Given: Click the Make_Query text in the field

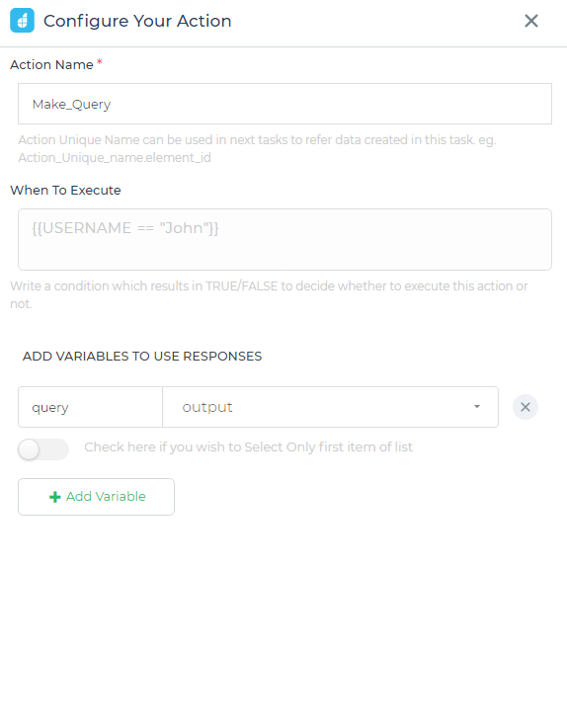Looking at the screenshot, I should click(x=71, y=105).
